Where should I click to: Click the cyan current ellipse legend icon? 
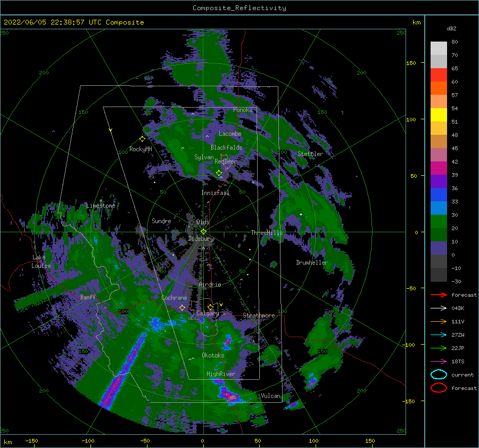pos(439,374)
